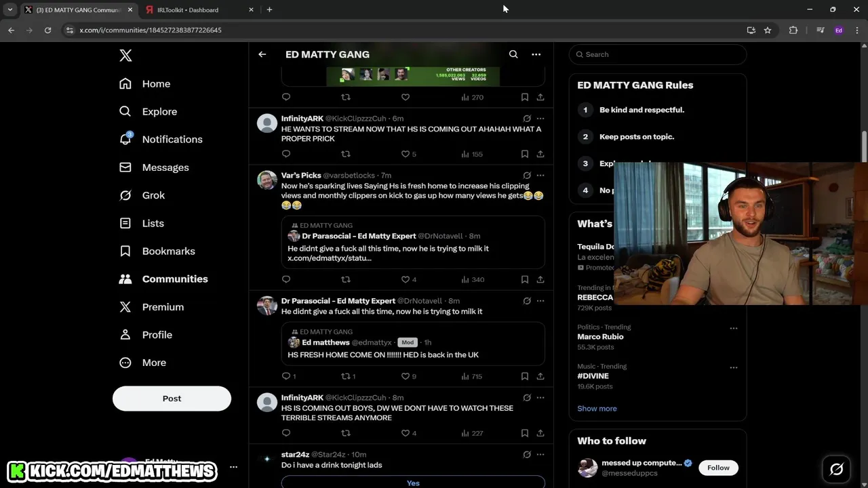
Task: Reply to InfinityARK's 'HE WANTS TO STREAM' post
Action: tap(286, 154)
